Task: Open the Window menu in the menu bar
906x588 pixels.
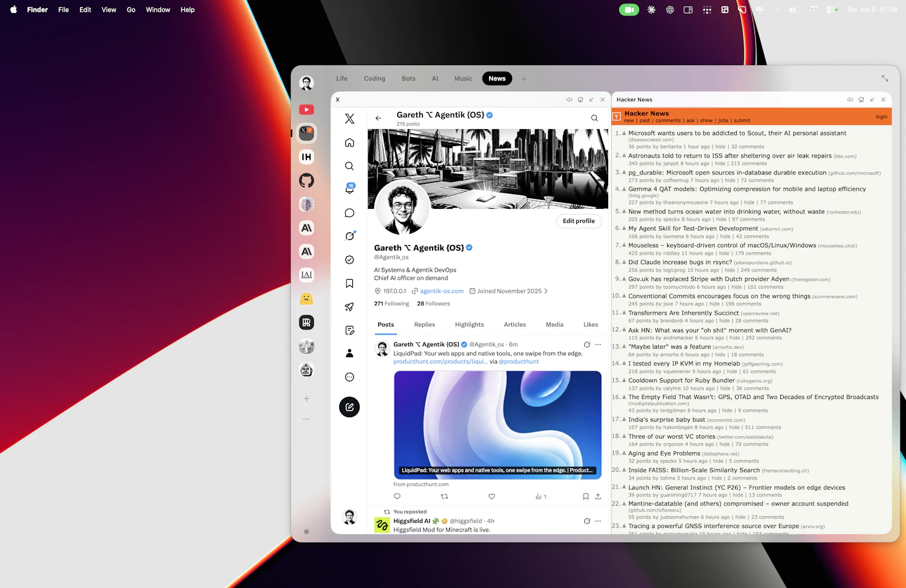Action: (x=158, y=10)
